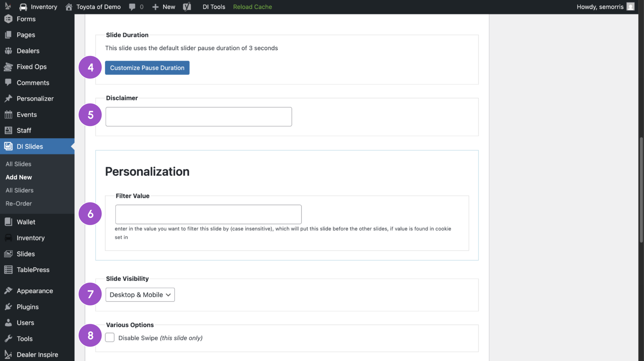Open All Sliders submenu item
Image resolution: width=644 pixels, height=361 pixels.
point(19,190)
